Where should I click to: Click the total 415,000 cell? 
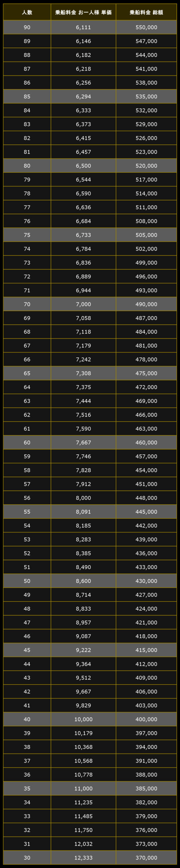(x=146, y=650)
